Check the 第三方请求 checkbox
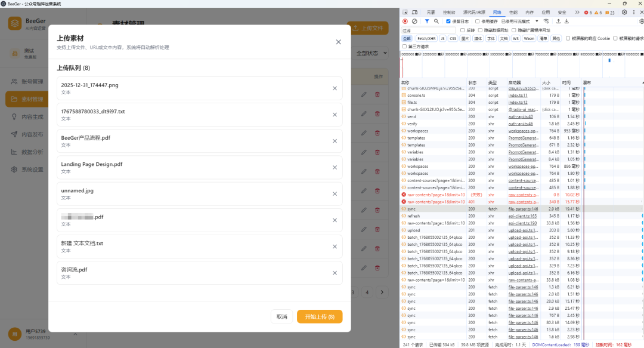This screenshot has width=644, height=348. tap(405, 46)
